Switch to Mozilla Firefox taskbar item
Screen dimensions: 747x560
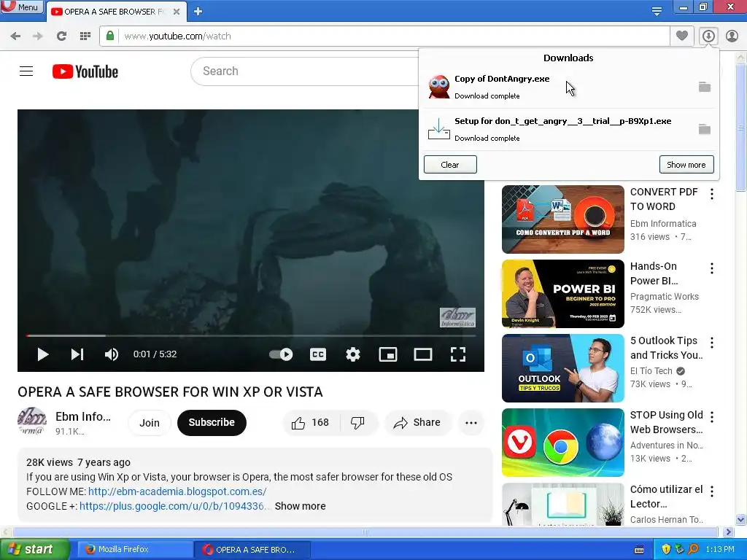click(134, 550)
